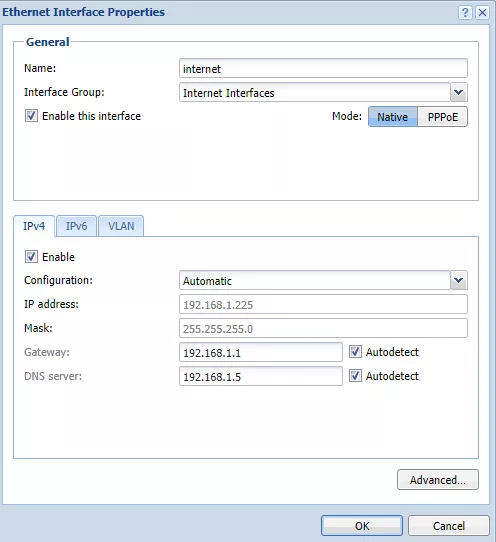Click the help question mark icon
The image size is (496, 542).
pos(465,12)
